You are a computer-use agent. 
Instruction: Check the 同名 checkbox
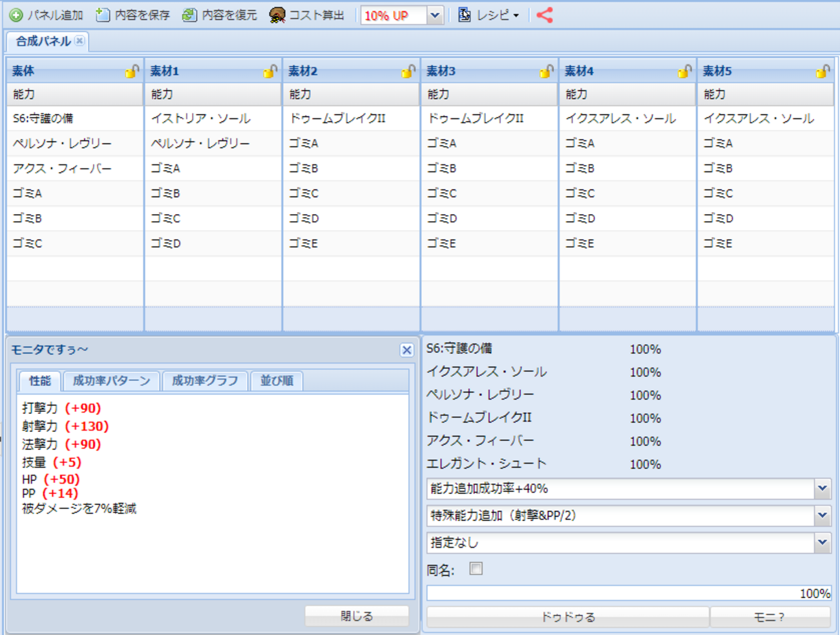pyautogui.click(x=476, y=569)
